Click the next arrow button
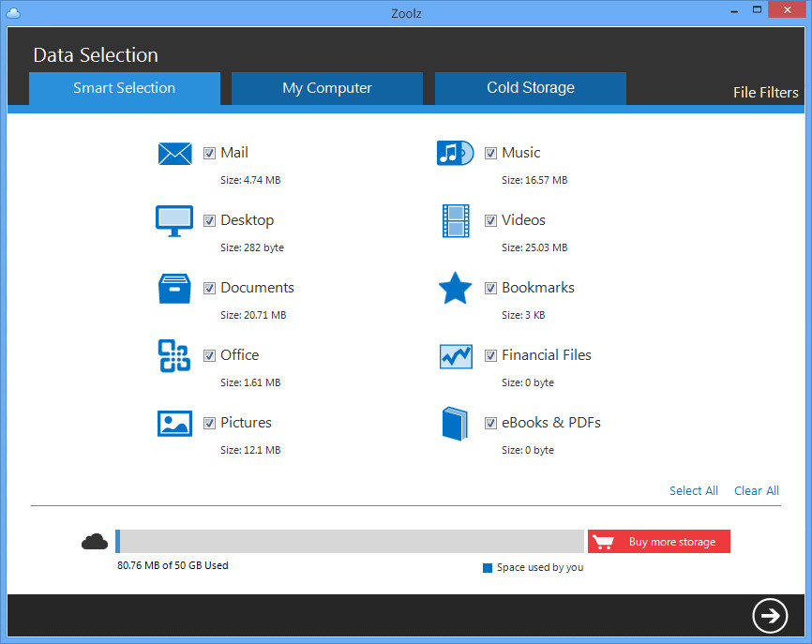This screenshot has width=812, height=644. pos(770,616)
